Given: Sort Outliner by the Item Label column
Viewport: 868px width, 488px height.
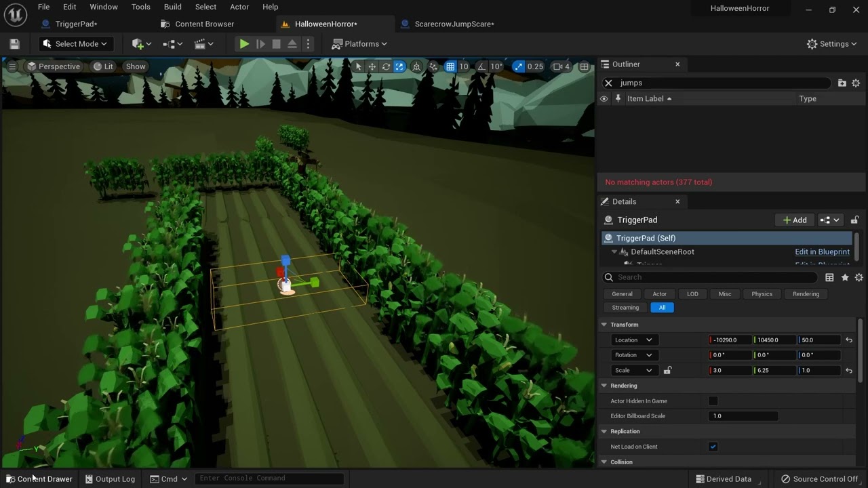Looking at the screenshot, I should tap(649, 99).
